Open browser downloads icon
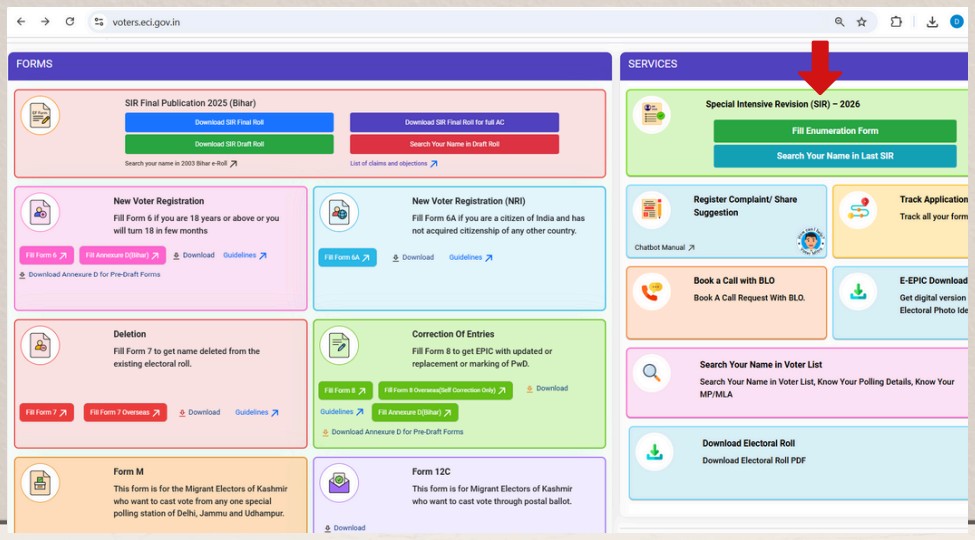This screenshot has height=540, width=975. pos(932,21)
